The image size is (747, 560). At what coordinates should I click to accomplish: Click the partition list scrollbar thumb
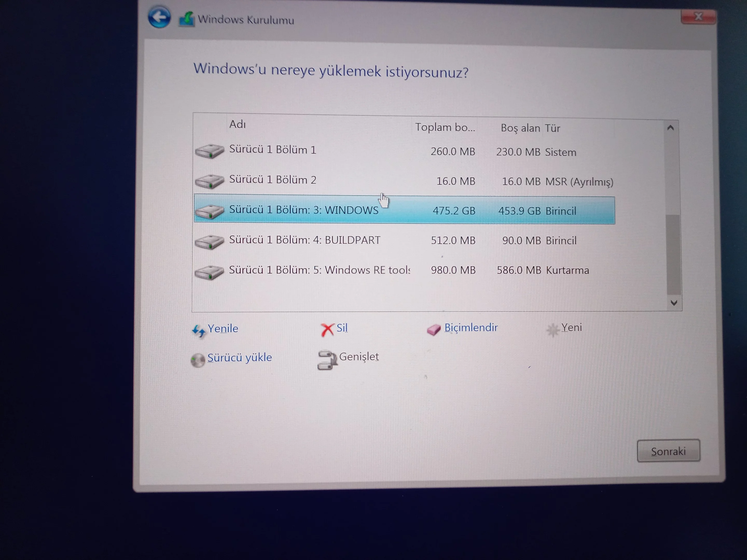click(x=674, y=255)
